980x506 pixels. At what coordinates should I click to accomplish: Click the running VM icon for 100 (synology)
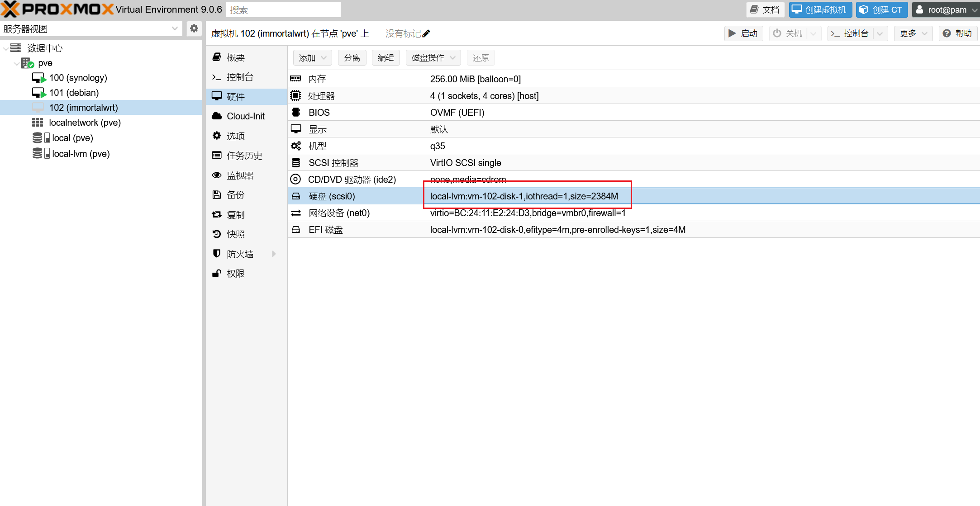coord(39,78)
